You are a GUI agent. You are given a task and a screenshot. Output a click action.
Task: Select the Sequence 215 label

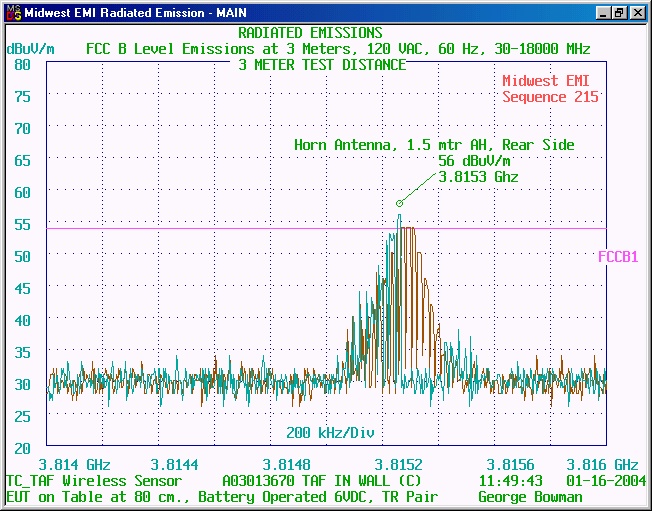coord(550,97)
